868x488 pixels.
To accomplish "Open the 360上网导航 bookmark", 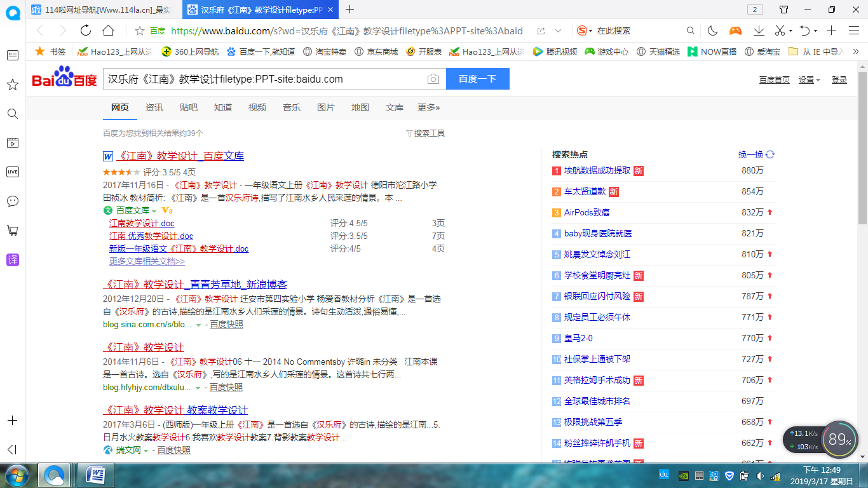I will 189,51.
